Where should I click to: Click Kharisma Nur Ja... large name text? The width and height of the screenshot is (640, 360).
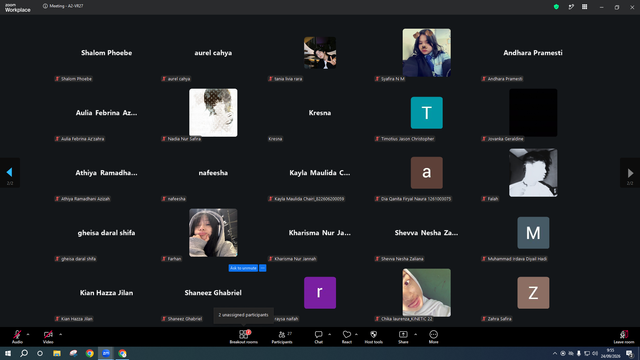pos(320,233)
